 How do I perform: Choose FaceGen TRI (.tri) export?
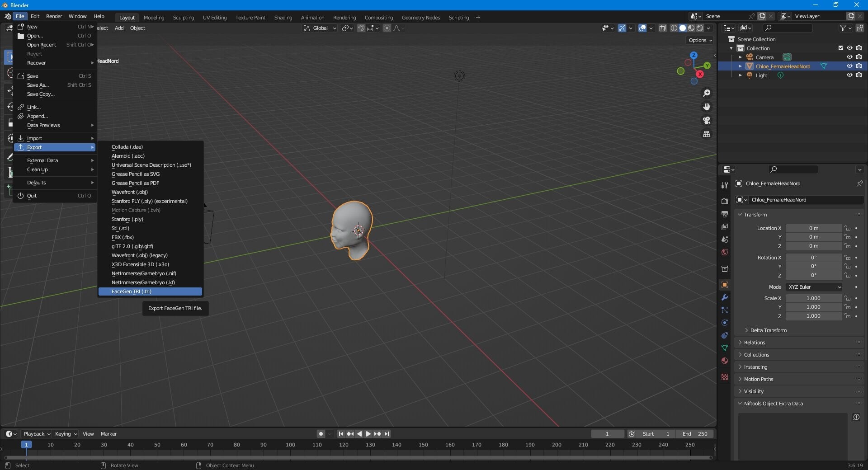click(150, 291)
